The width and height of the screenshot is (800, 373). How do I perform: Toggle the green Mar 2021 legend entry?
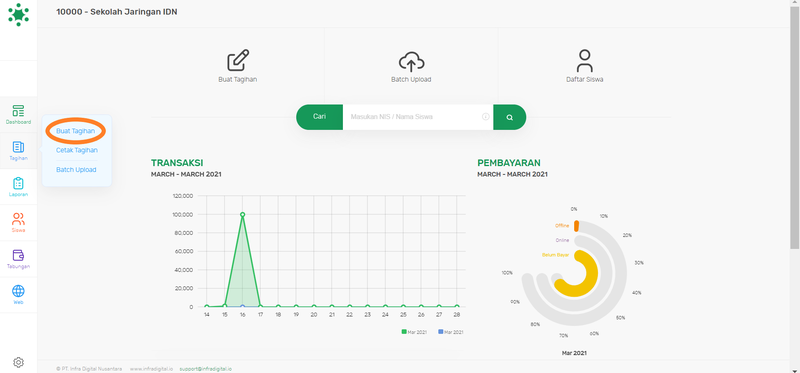click(x=414, y=332)
